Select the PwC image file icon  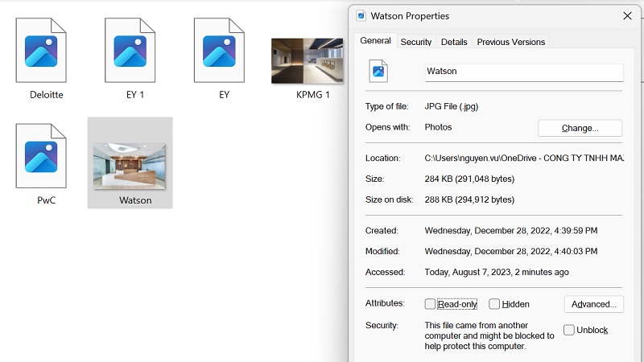41,156
